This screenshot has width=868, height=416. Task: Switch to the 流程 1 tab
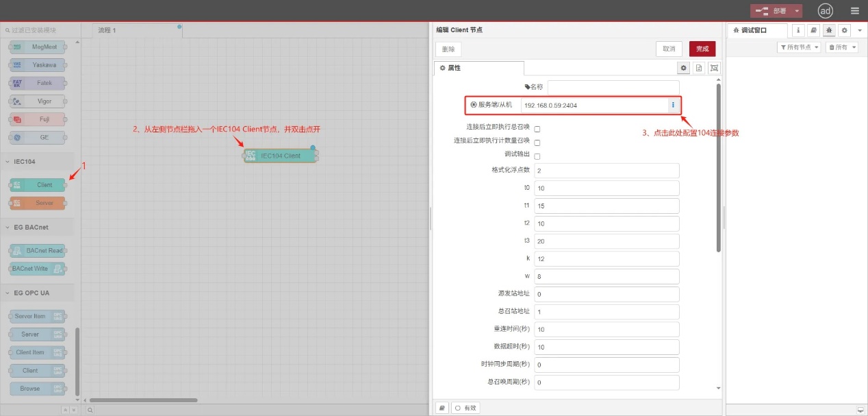107,30
